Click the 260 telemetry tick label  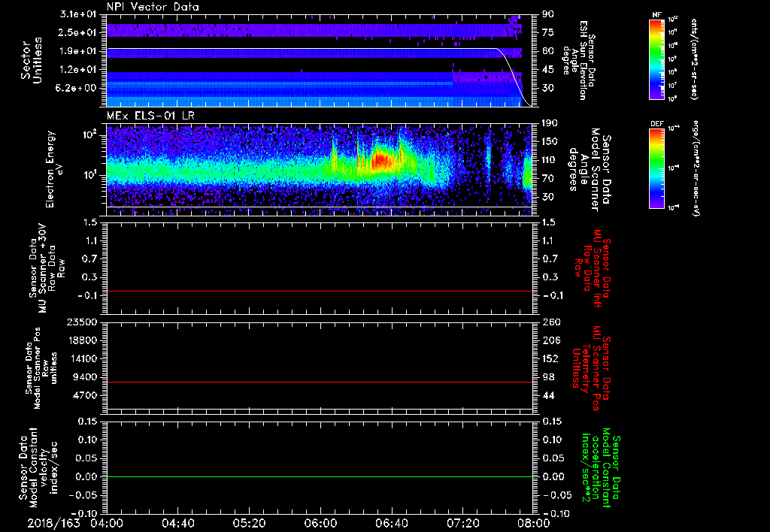550,322
